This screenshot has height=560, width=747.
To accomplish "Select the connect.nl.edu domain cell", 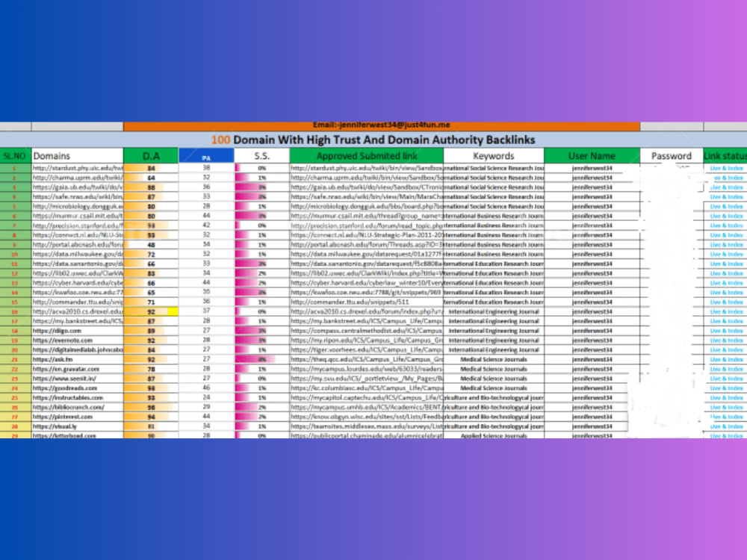I will coord(77,234).
